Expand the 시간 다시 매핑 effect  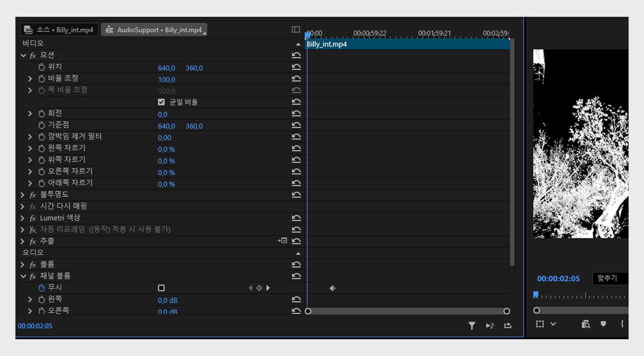click(23, 206)
